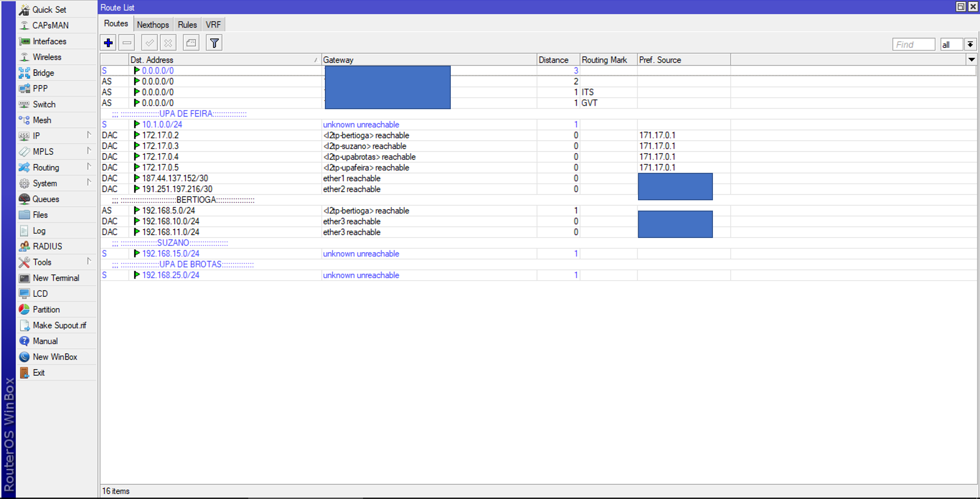The height and width of the screenshot is (499, 980).
Task: Click the Log icon
Action: 24,231
